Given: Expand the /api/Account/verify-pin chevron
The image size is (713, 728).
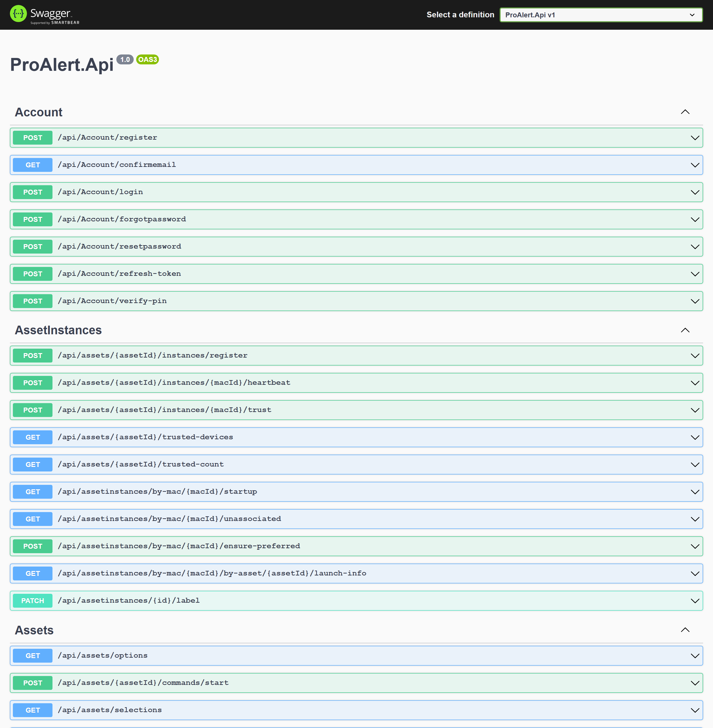Looking at the screenshot, I should point(695,301).
